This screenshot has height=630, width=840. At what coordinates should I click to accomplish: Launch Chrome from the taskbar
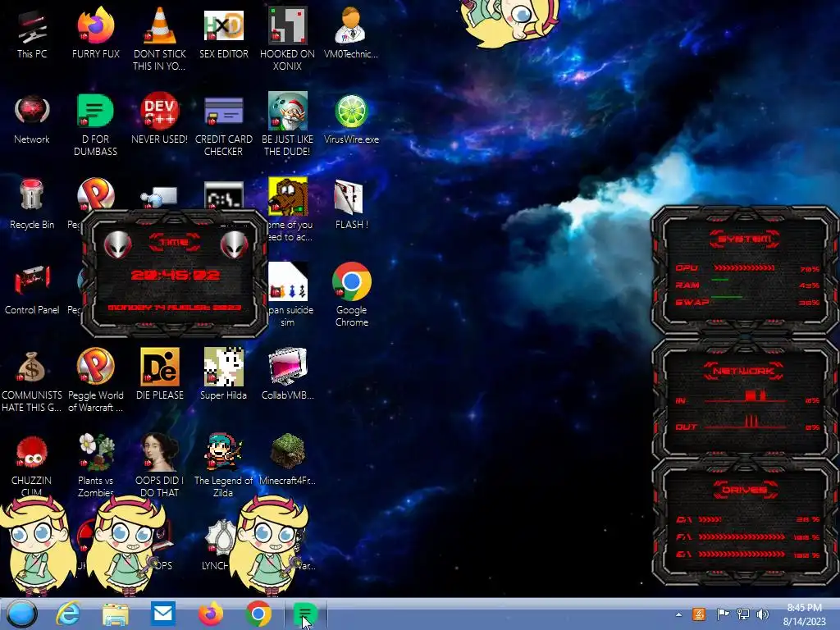(258, 614)
